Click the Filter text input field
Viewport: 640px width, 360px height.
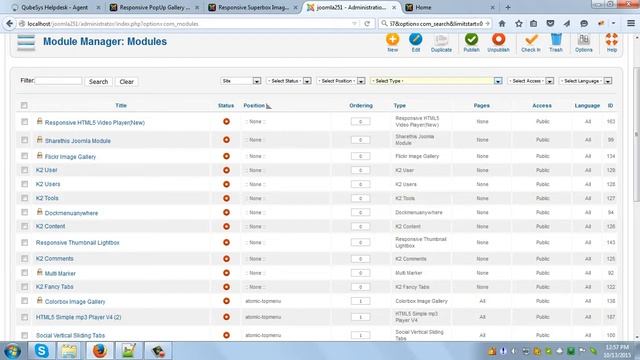(59, 81)
